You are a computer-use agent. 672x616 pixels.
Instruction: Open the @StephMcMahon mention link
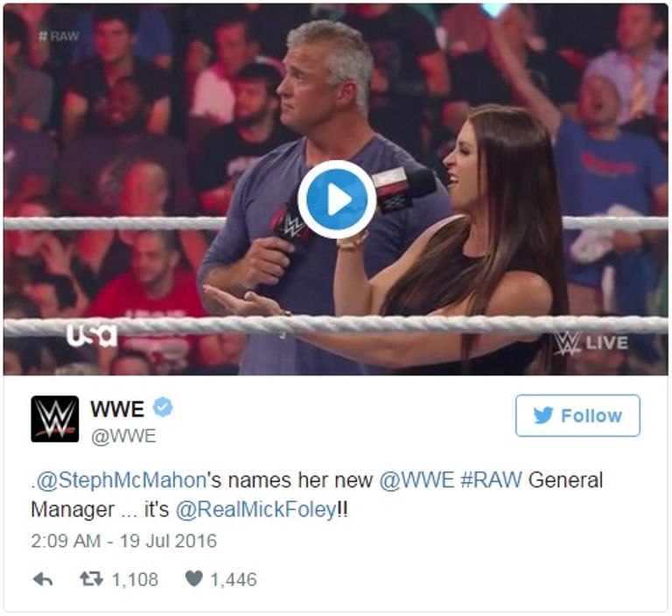(122, 480)
